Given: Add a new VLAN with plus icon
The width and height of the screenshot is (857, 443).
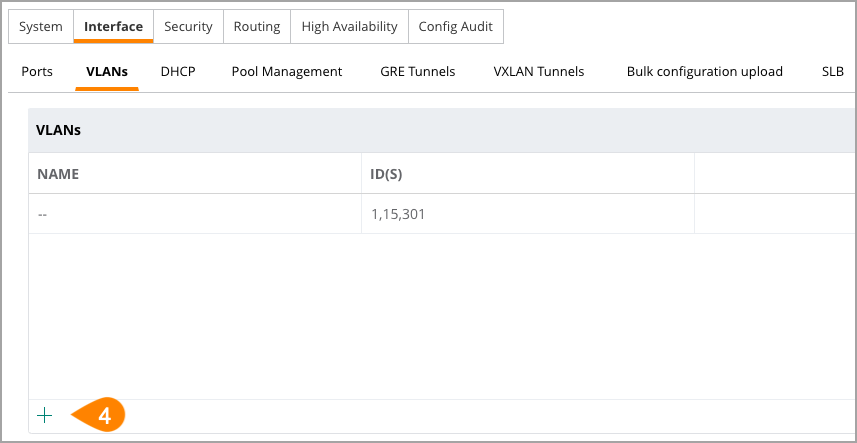Looking at the screenshot, I should [44, 416].
